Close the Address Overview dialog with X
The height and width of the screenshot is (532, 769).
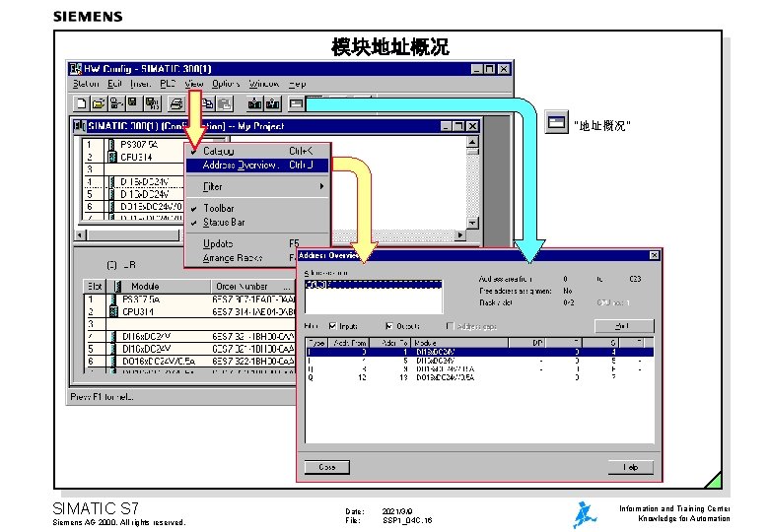pos(655,255)
